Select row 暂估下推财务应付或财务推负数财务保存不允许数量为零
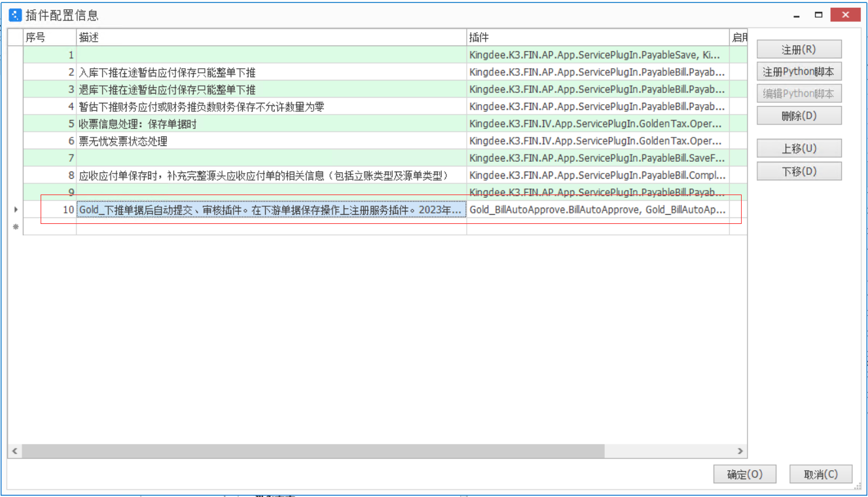The image size is (868, 497). tap(272, 106)
